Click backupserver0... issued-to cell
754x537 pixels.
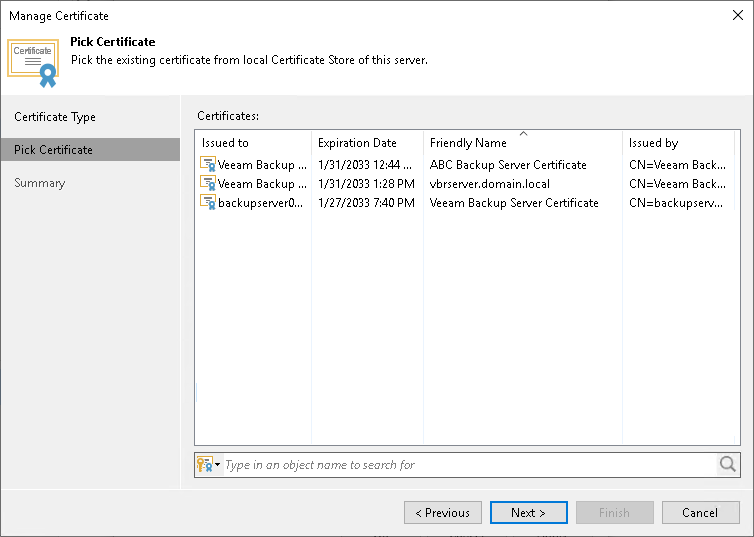coord(261,202)
